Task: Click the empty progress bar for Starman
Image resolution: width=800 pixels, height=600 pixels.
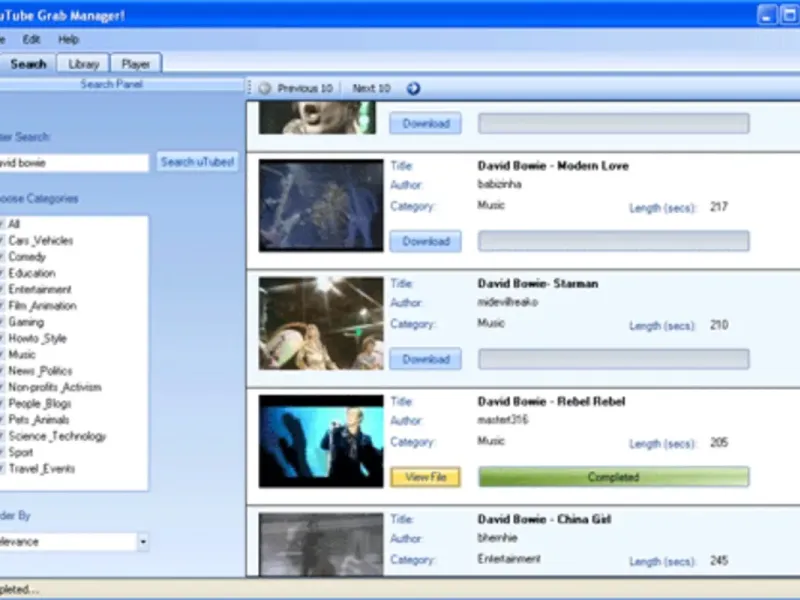Action: 614,359
